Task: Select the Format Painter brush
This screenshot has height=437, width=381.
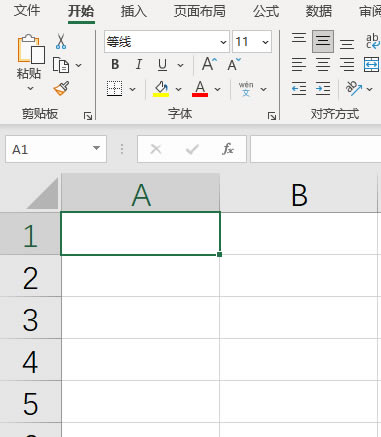Action: coord(61,88)
